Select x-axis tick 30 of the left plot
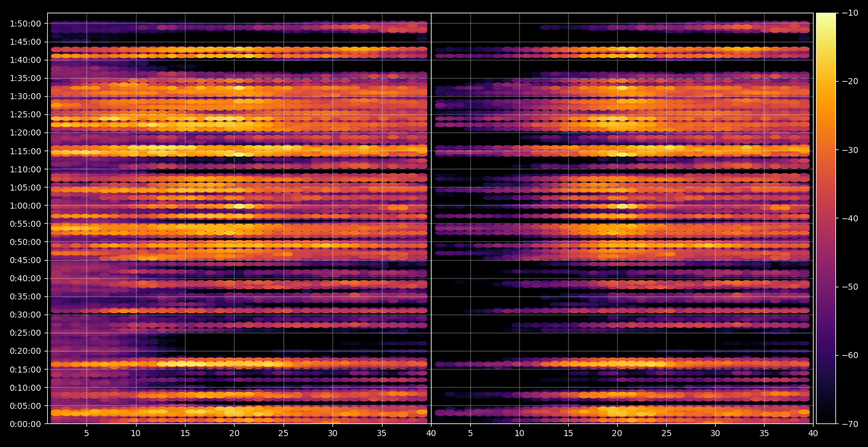This screenshot has height=447, width=868. 332,434
